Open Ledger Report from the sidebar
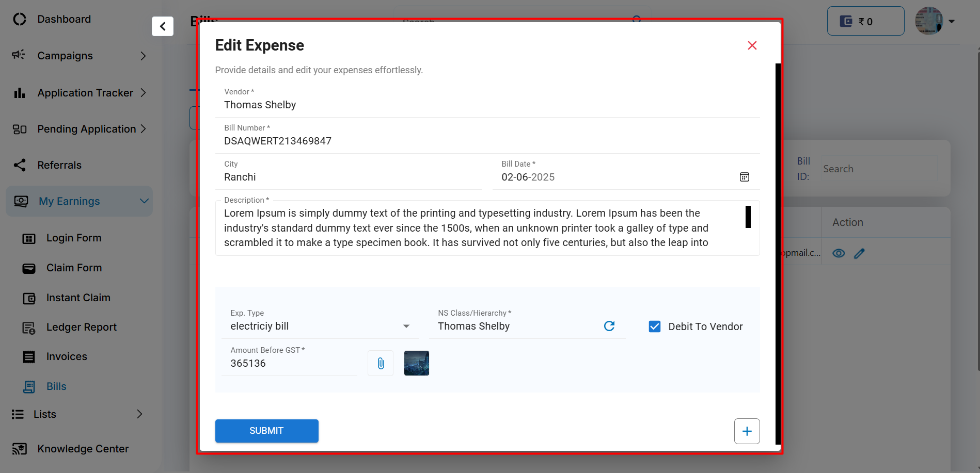Image resolution: width=980 pixels, height=473 pixels. (x=81, y=327)
